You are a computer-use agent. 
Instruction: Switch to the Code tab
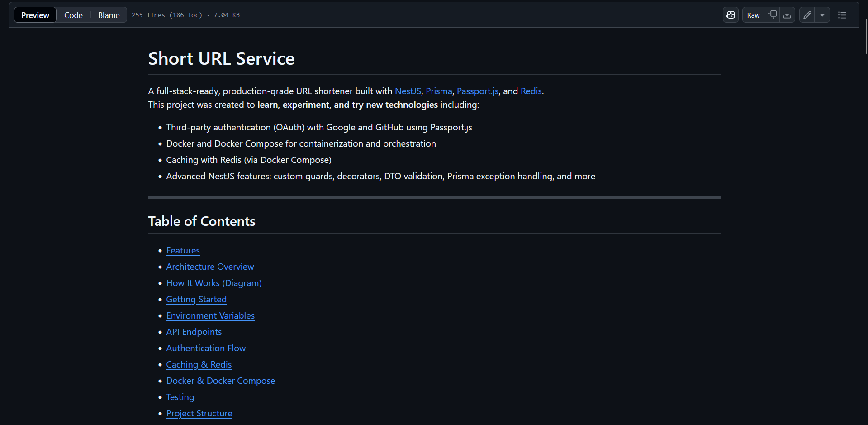point(73,14)
